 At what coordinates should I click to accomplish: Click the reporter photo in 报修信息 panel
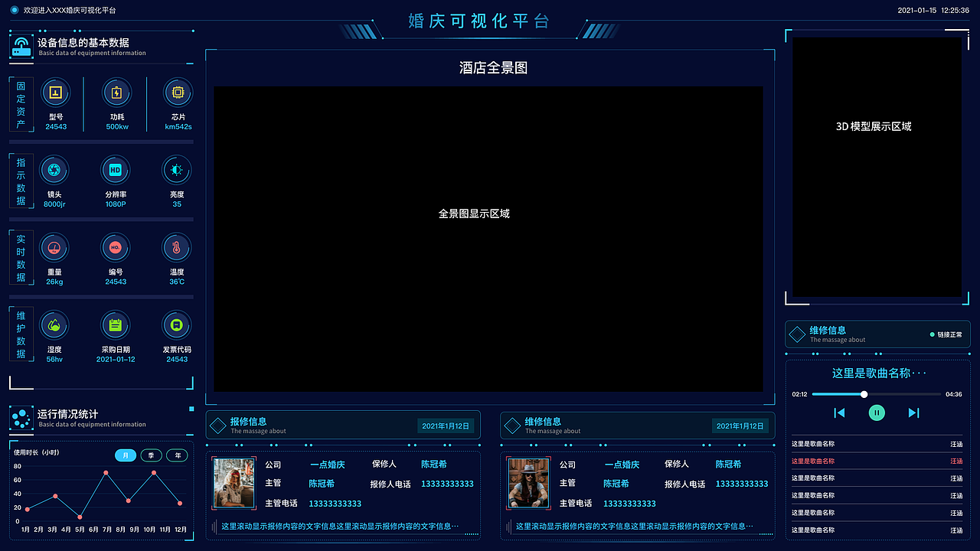pos(234,484)
